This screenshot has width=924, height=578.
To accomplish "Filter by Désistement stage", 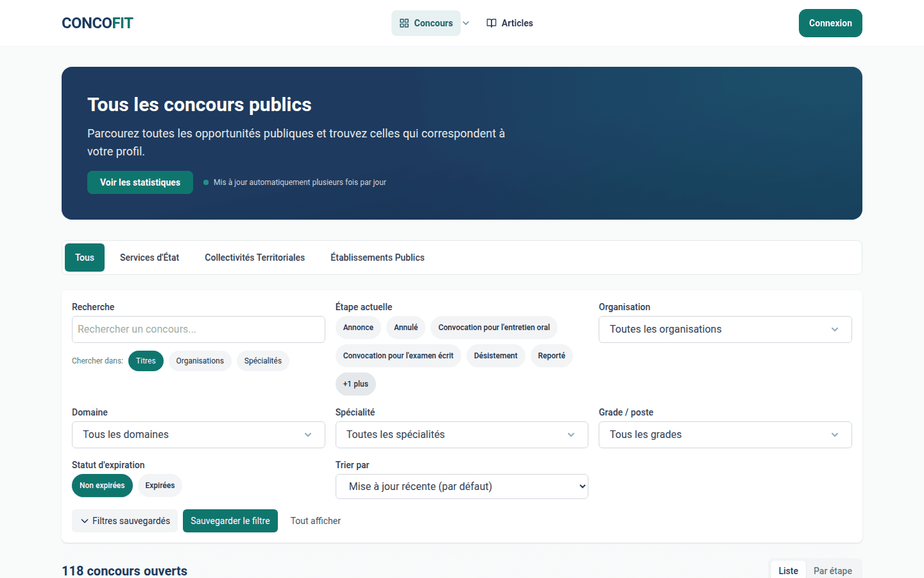I will click(496, 356).
